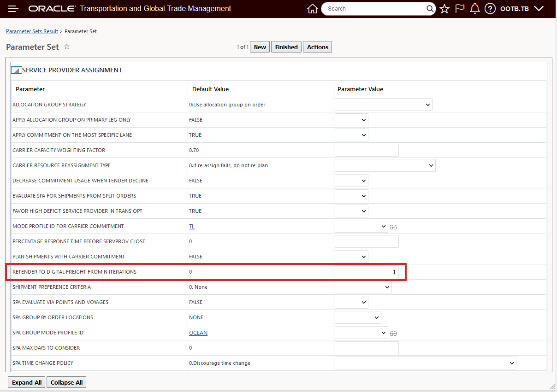Open the notifications bell

pos(475,9)
